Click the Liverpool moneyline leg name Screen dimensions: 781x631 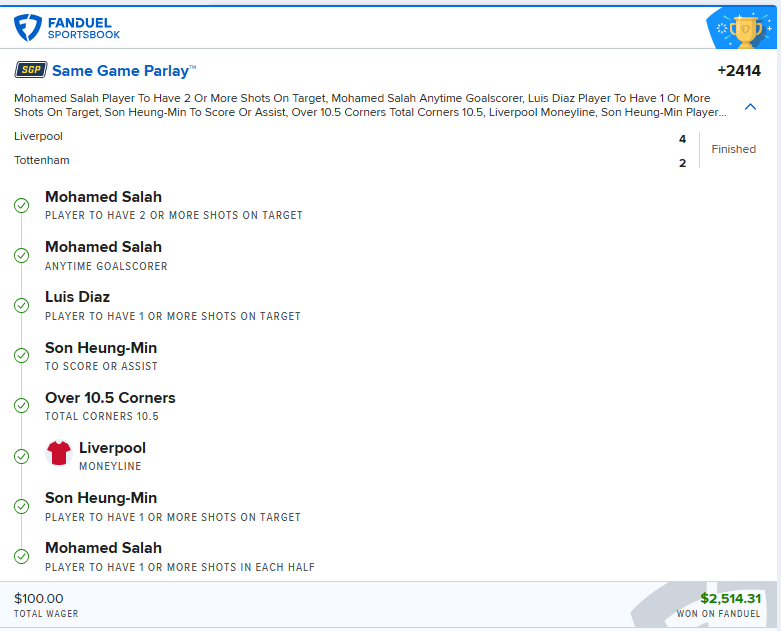click(x=112, y=448)
